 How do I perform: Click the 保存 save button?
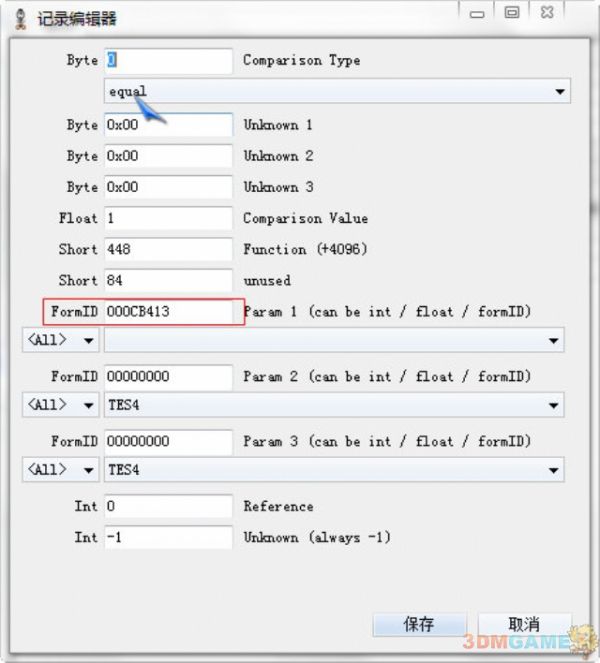click(x=418, y=624)
